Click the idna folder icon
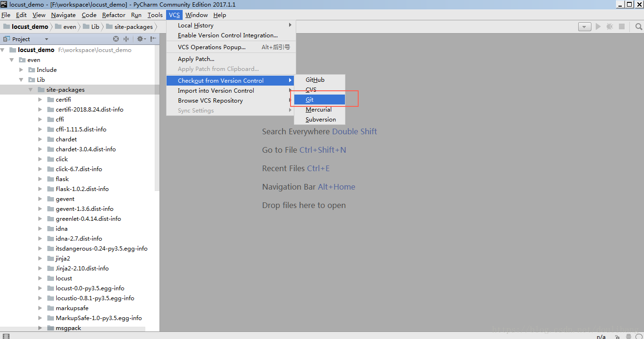This screenshot has width=644, height=339. (51, 228)
